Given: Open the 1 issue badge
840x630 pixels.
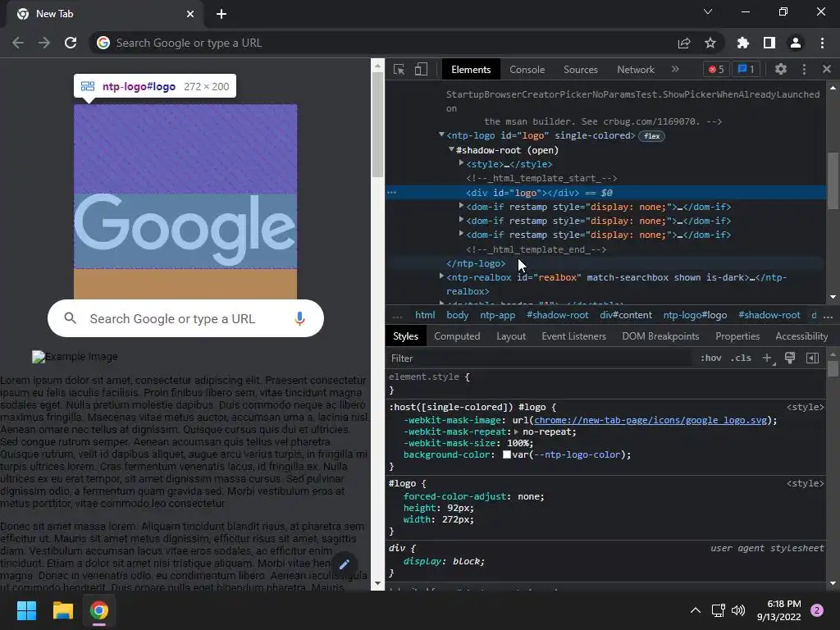Looking at the screenshot, I should click(x=746, y=69).
